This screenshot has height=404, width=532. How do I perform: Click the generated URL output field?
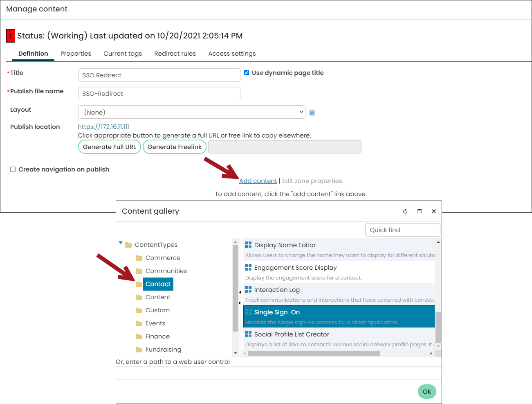(285, 147)
